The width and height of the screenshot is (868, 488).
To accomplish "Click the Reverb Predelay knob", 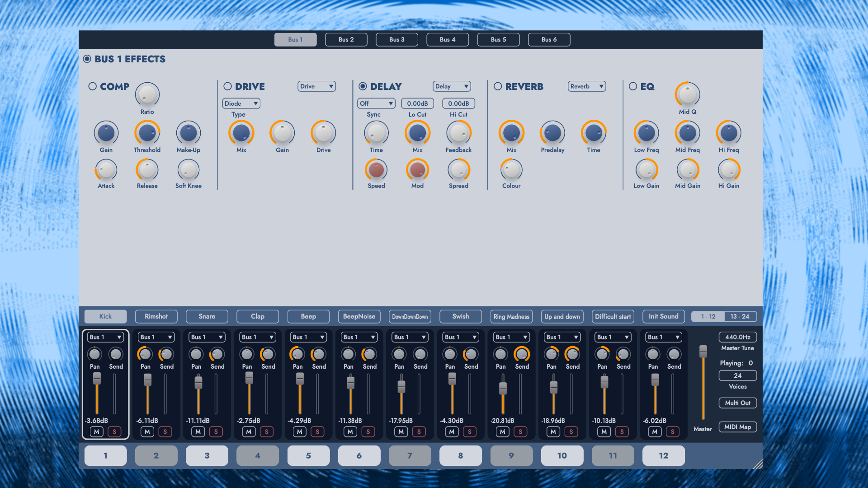I will pos(552,133).
